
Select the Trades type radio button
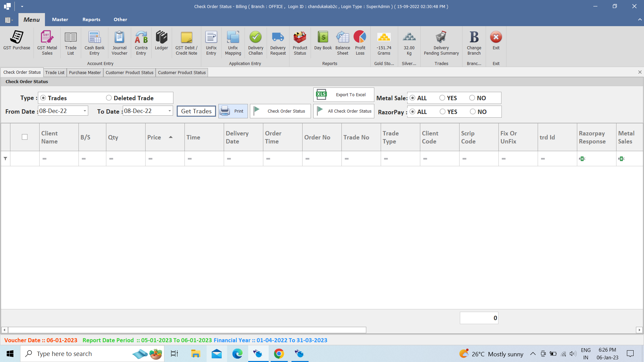tap(43, 98)
